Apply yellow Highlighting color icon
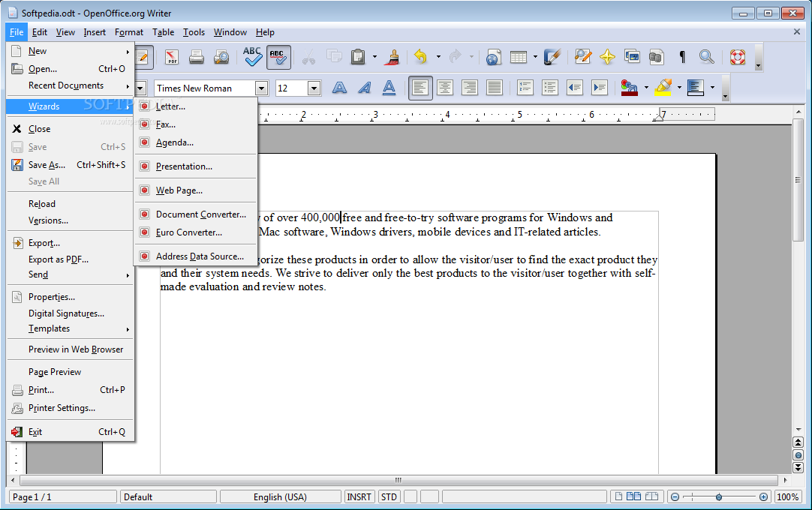 click(x=663, y=88)
